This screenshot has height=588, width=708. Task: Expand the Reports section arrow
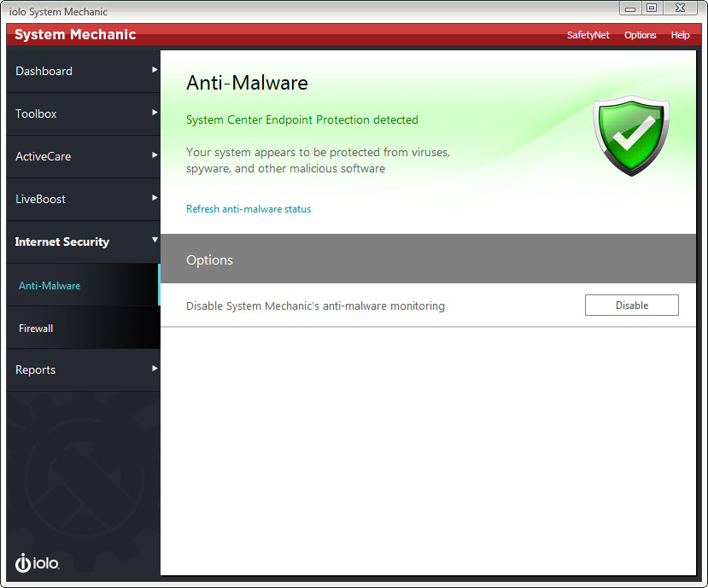[155, 369]
